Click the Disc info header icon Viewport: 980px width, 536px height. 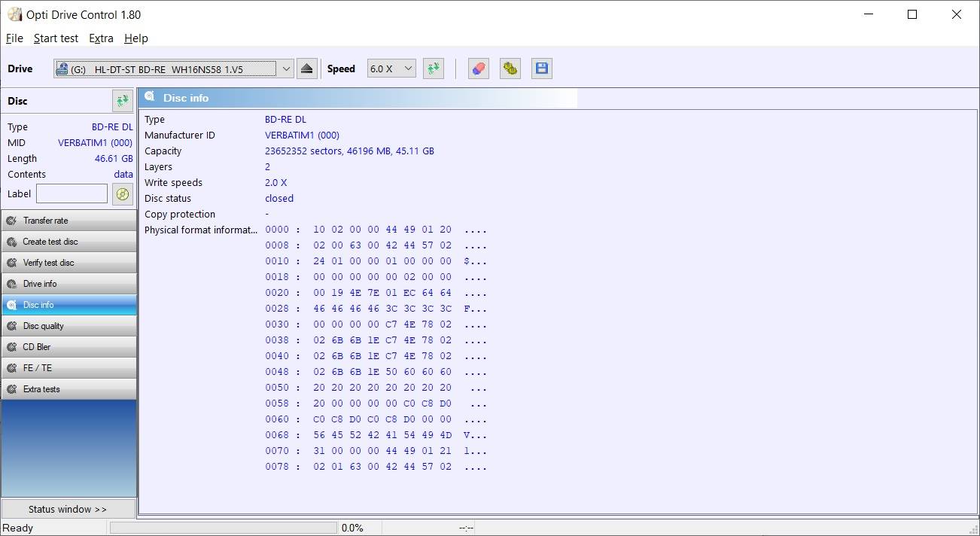(150, 97)
